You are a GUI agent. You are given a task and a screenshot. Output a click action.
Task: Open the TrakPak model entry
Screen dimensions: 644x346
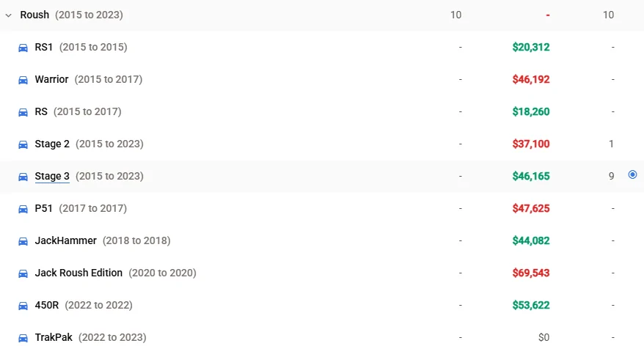pos(54,337)
